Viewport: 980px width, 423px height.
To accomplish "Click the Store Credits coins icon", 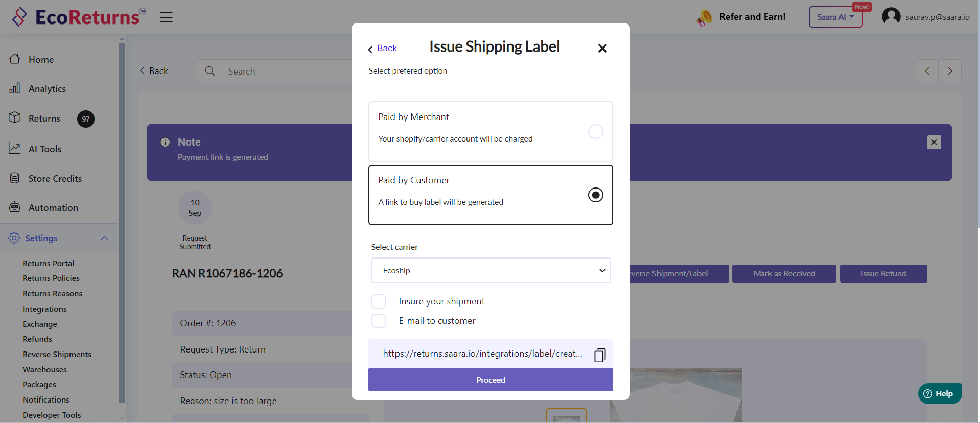I will pyautogui.click(x=15, y=178).
